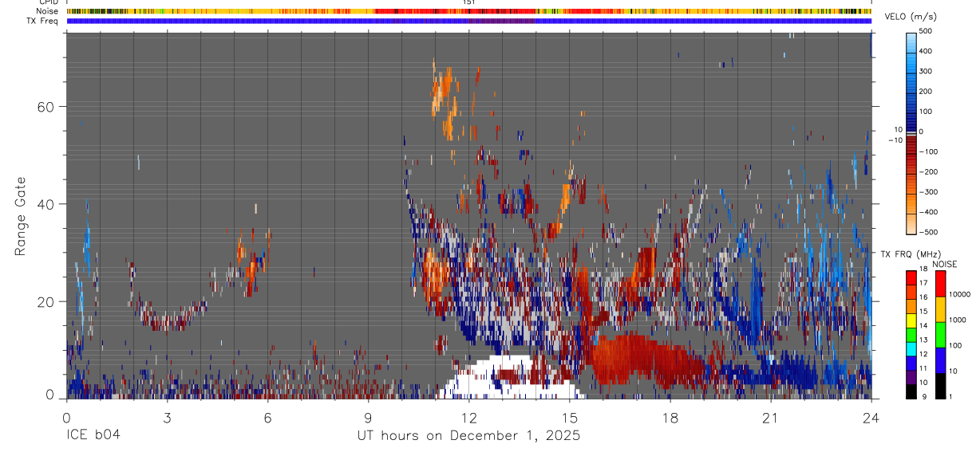The width and height of the screenshot is (980, 452).
Task: Click hour 3 on the UT time axis
Action: tap(167, 417)
